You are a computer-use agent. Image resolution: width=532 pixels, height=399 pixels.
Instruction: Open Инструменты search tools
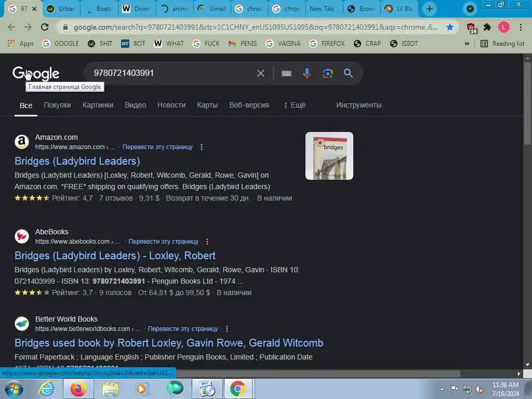pos(358,105)
